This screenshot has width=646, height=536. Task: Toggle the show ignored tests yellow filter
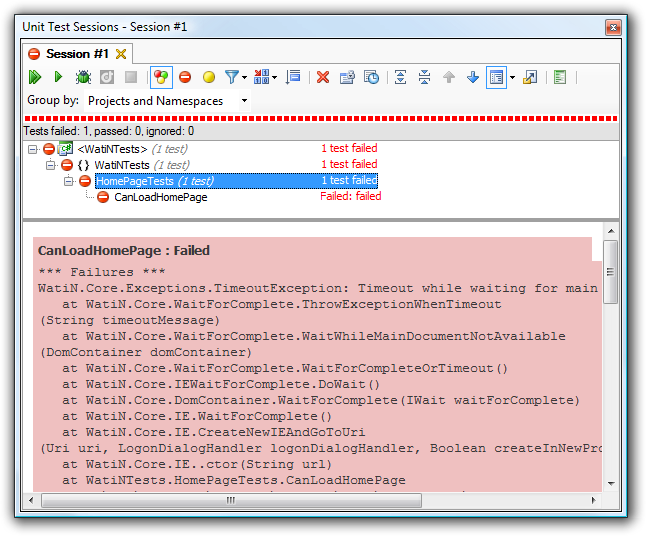pos(209,77)
